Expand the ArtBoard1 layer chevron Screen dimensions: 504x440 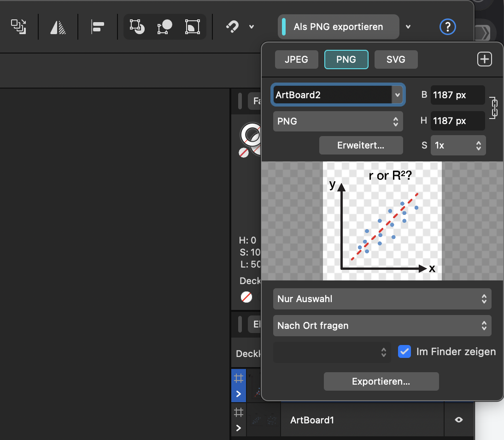tap(238, 428)
